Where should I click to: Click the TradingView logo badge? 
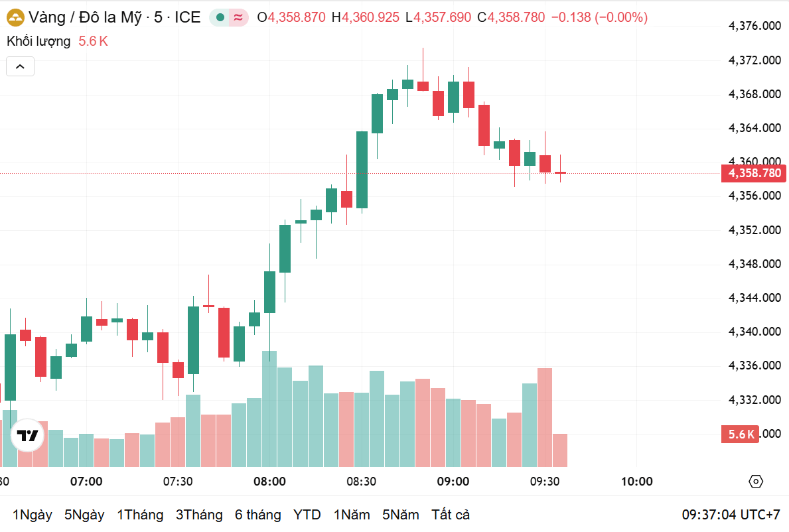(28, 435)
